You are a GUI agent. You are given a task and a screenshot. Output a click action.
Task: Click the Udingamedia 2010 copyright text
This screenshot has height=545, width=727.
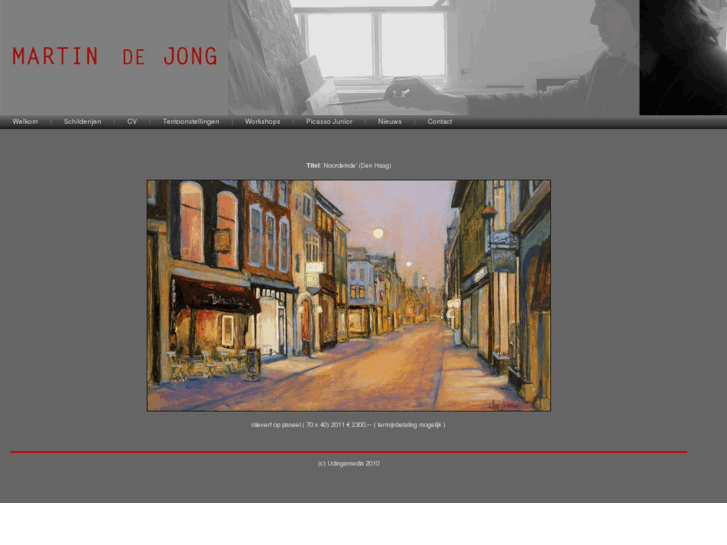coord(349,463)
